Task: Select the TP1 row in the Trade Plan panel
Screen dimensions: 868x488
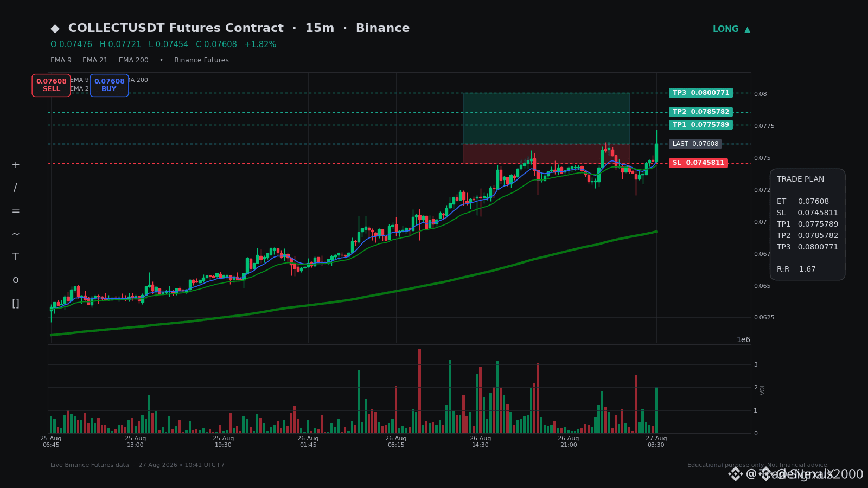Action: [x=807, y=224]
